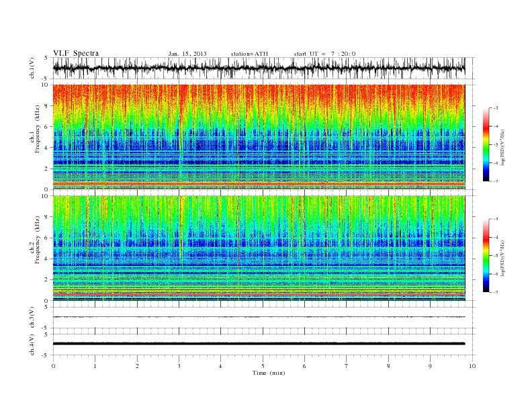Click the "start UT = 7:20:0" text
Viewport: 532px width, 411px height.
324,54
